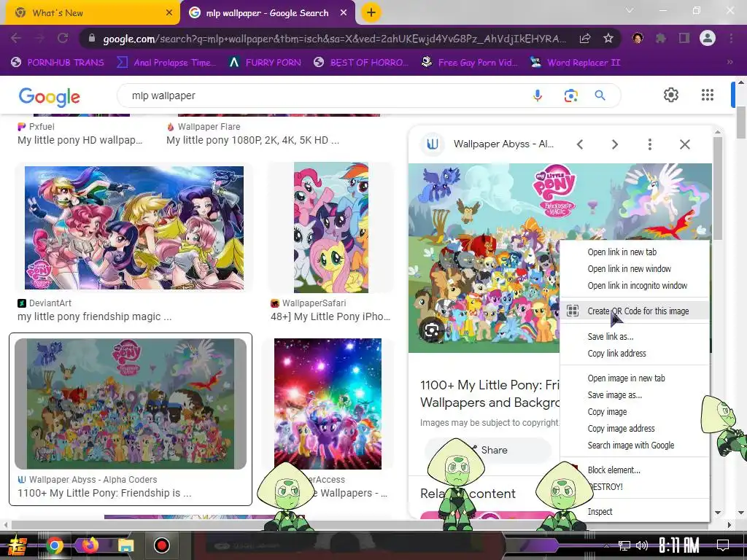747x560 pixels.
Task: Reload the page with refresh icon
Action: (x=63, y=38)
